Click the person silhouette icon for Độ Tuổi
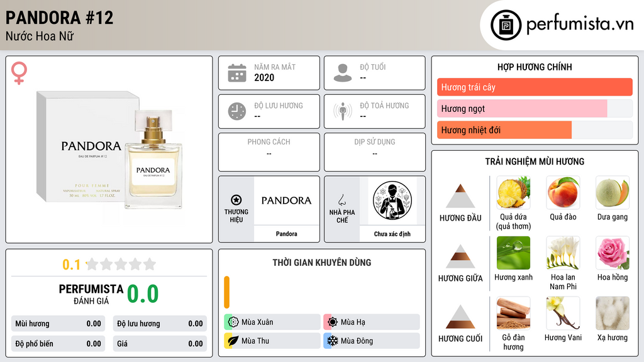The width and height of the screenshot is (644, 362). 343,73
